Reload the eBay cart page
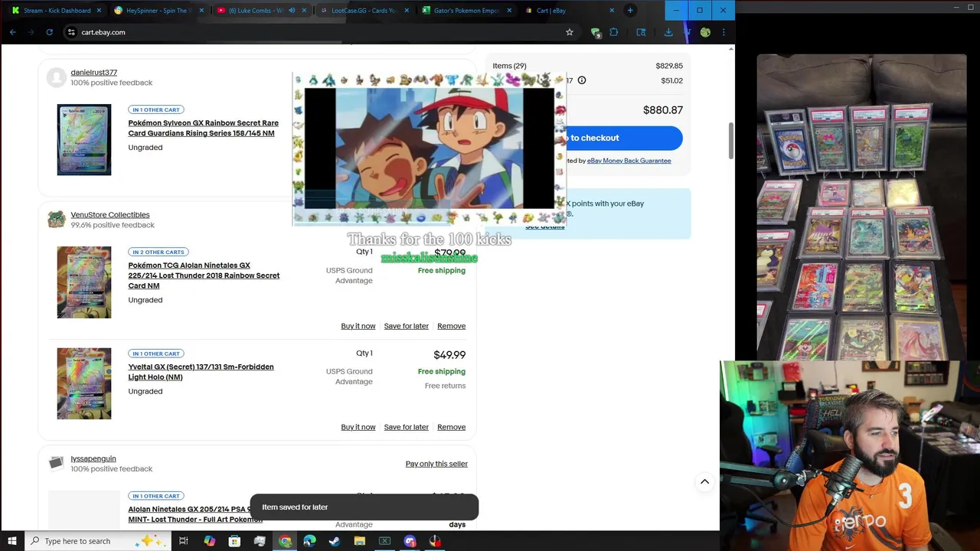 [49, 32]
